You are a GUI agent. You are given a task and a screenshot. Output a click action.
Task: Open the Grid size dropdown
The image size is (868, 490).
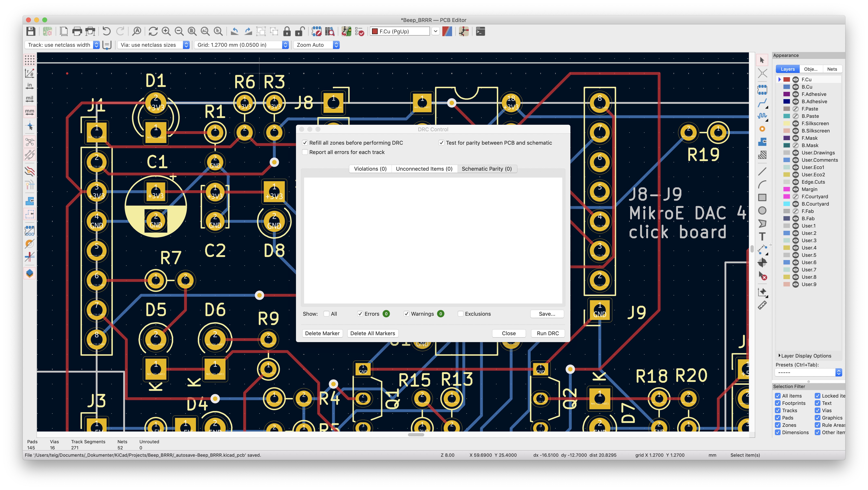click(x=241, y=45)
